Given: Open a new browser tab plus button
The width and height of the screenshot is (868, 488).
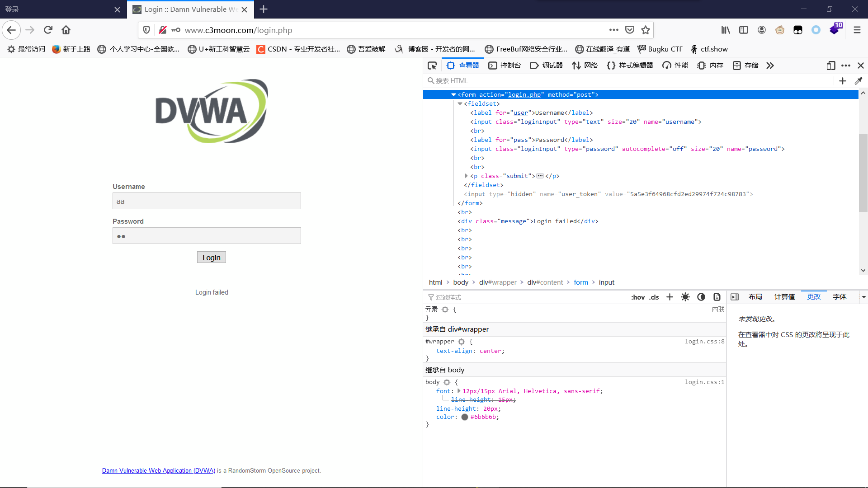Looking at the screenshot, I should tap(264, 9).
